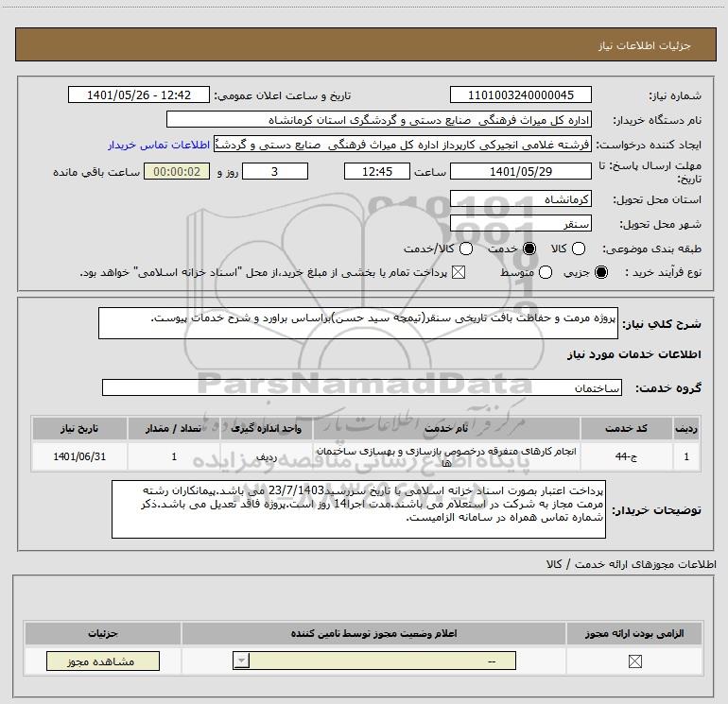Click the اطلاعات مجوزهای ارائه خدمت / کالا heading
The image size is (728, 704).
coord(632,564)
